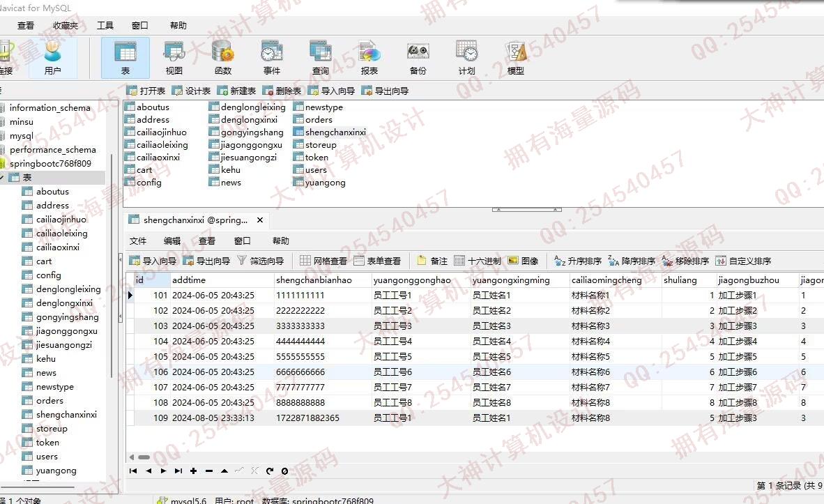This screenshot has height=504, width=824.
Task: Open the 视图 (View) toolbar icon
Action: tap(174, 57)
